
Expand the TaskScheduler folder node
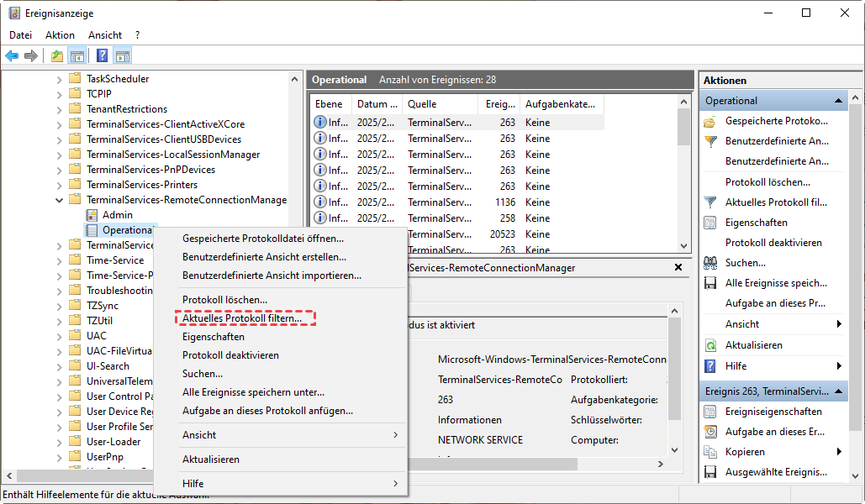(x=59, y=79)
